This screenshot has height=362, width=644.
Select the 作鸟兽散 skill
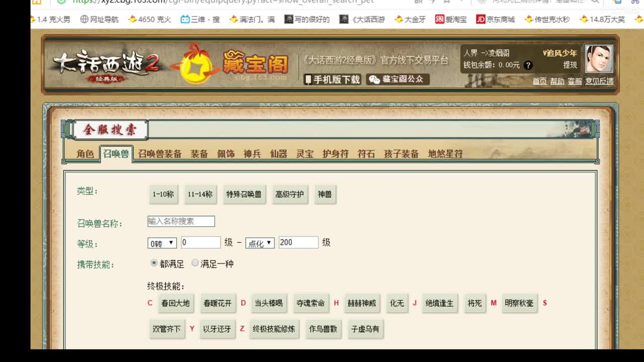pyautogui.click(x=324, y=329)
